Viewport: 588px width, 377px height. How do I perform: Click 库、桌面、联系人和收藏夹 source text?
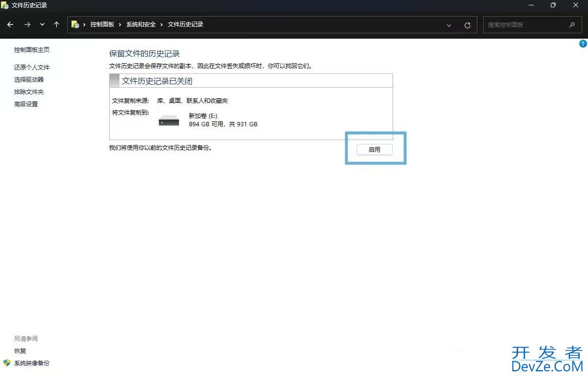192,101
